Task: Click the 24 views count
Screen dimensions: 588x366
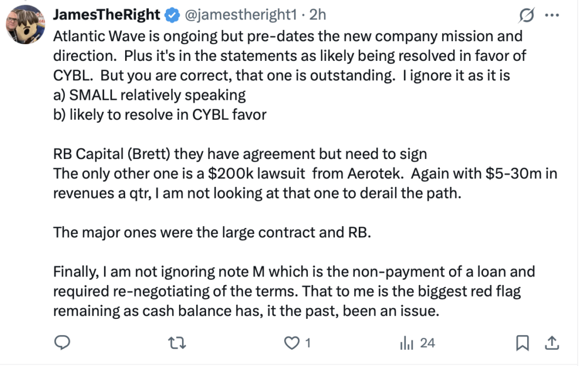Action: click(427, 343)
